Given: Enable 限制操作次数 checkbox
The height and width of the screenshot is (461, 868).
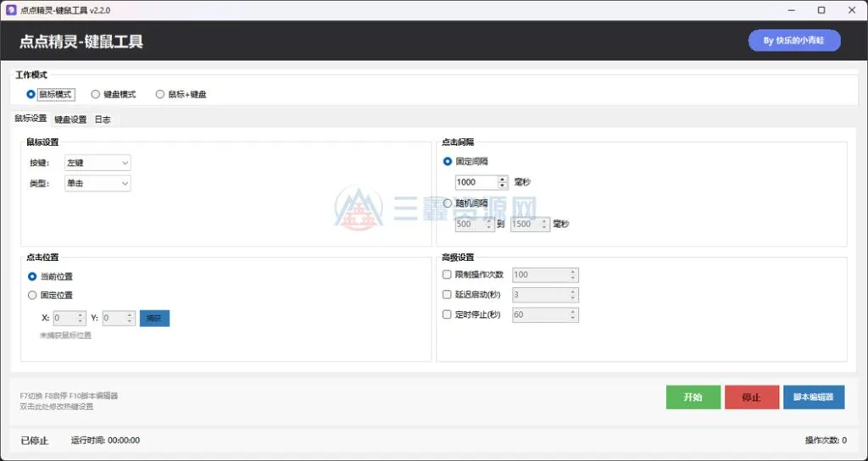Looking at the screenshot, I should pos(448,275).
